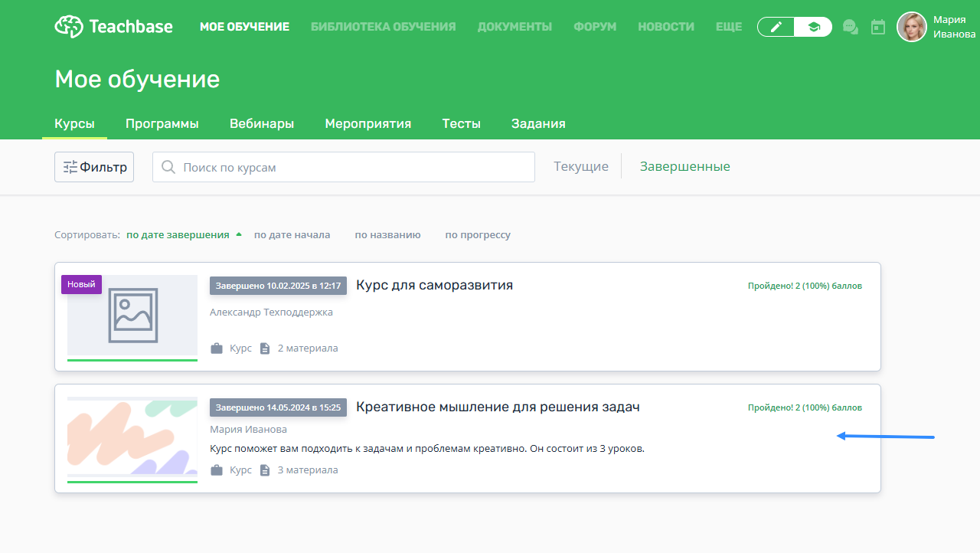This screenshot has width=980, height=553.
Task: Click Завершено 14.05.2024 в 15:25 label
Action: tap(279, 407)
